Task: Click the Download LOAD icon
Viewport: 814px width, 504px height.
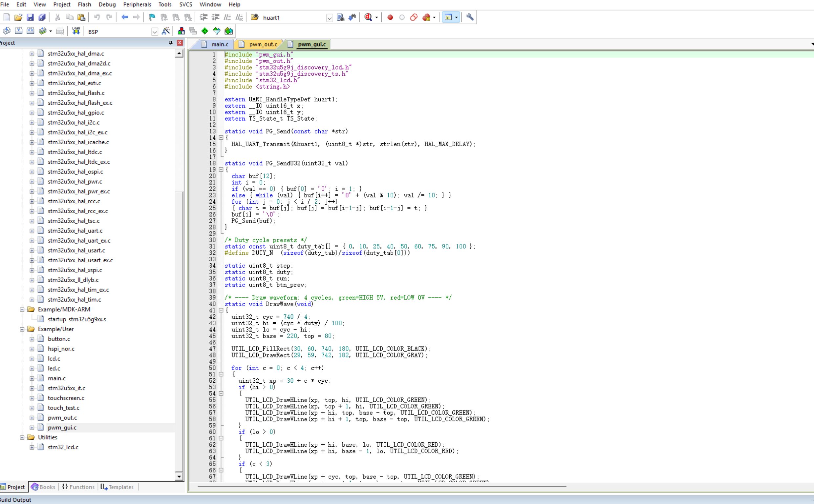Action: 76,31
